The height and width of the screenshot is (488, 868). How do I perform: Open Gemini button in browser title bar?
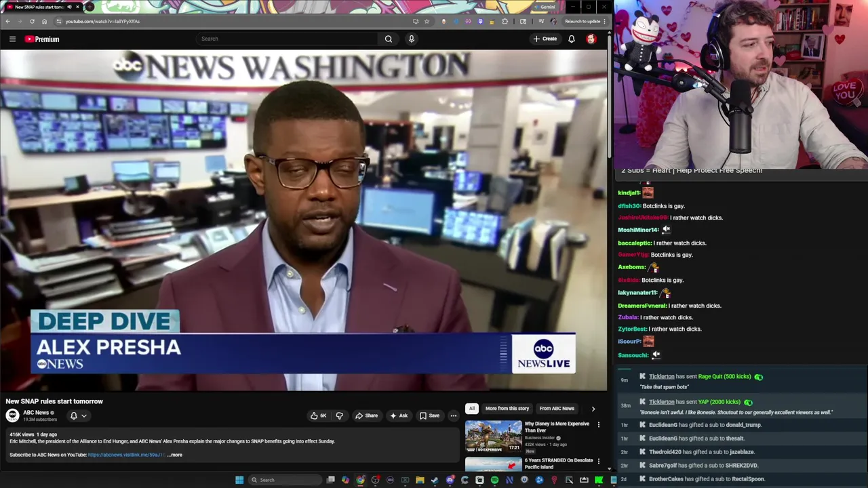tap(544, 7)
